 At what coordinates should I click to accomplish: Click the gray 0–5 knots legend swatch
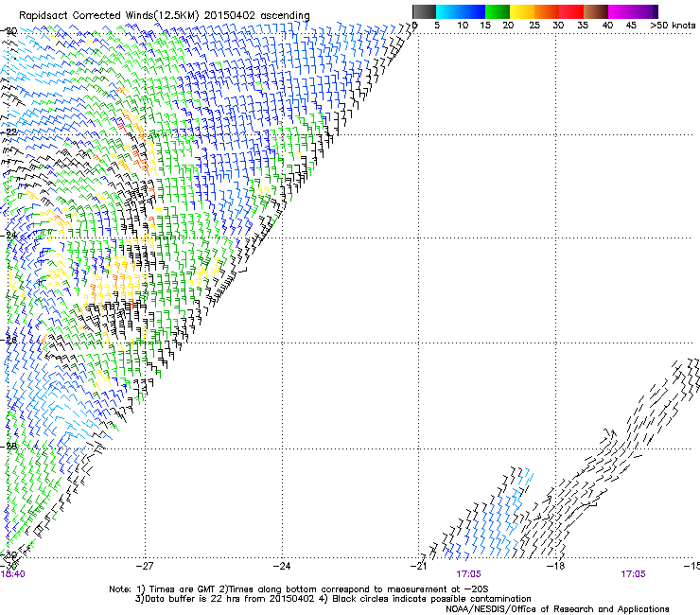pos(424,11)
